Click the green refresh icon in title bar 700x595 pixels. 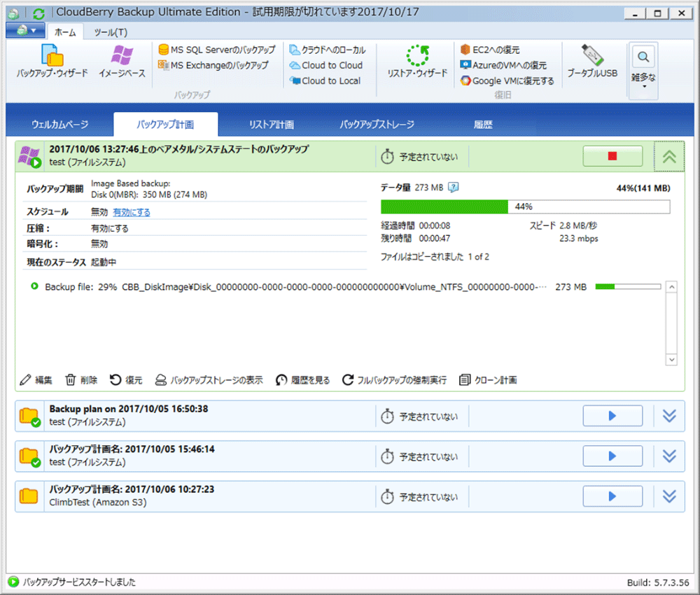[x=38, y=13]
